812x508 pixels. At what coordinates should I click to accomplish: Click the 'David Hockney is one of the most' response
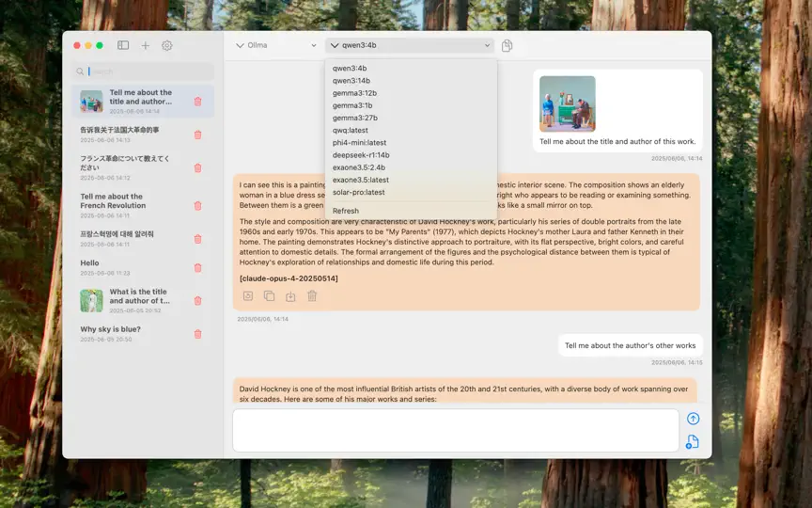464,391
